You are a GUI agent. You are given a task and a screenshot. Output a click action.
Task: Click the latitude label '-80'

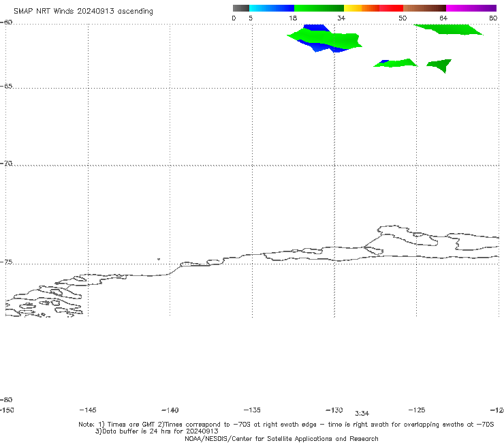6,399
